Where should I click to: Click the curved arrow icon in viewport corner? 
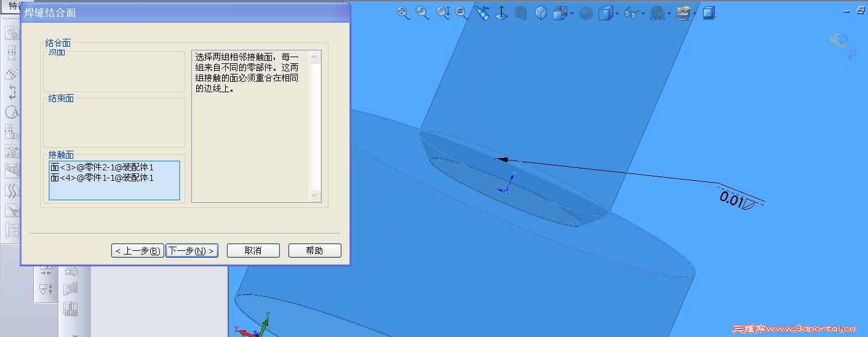pyautogui.click(x=851, y=54)
